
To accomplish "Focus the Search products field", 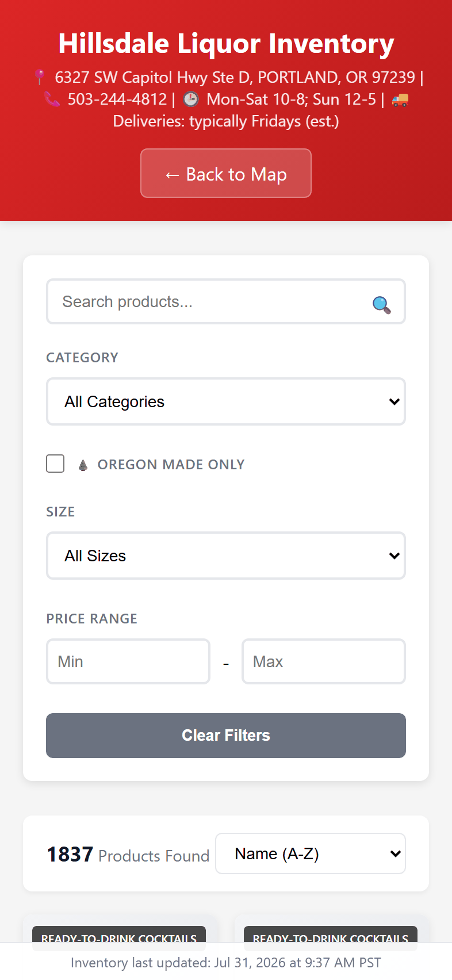I will click(x=226, y=301).
